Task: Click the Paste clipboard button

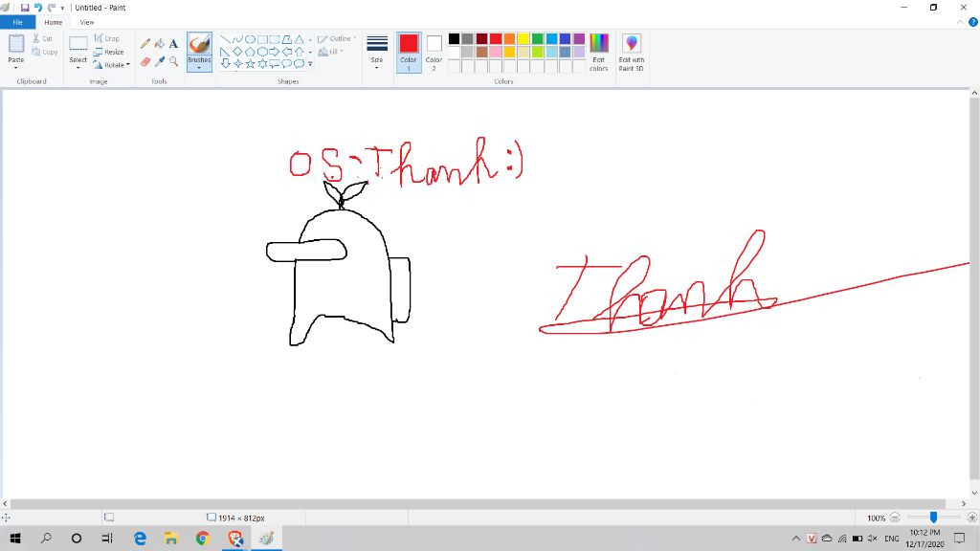Action: (x=15, y=48)
